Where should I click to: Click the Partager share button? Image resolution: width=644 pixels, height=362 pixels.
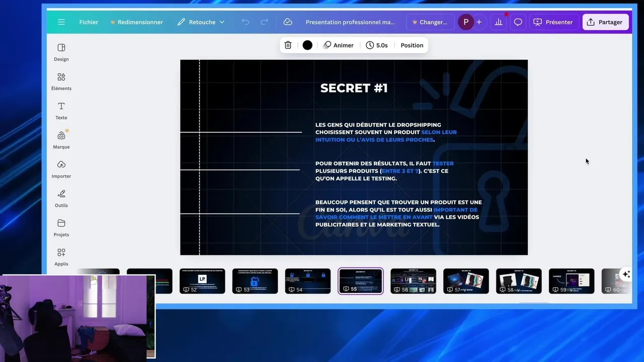pos(605,22)
